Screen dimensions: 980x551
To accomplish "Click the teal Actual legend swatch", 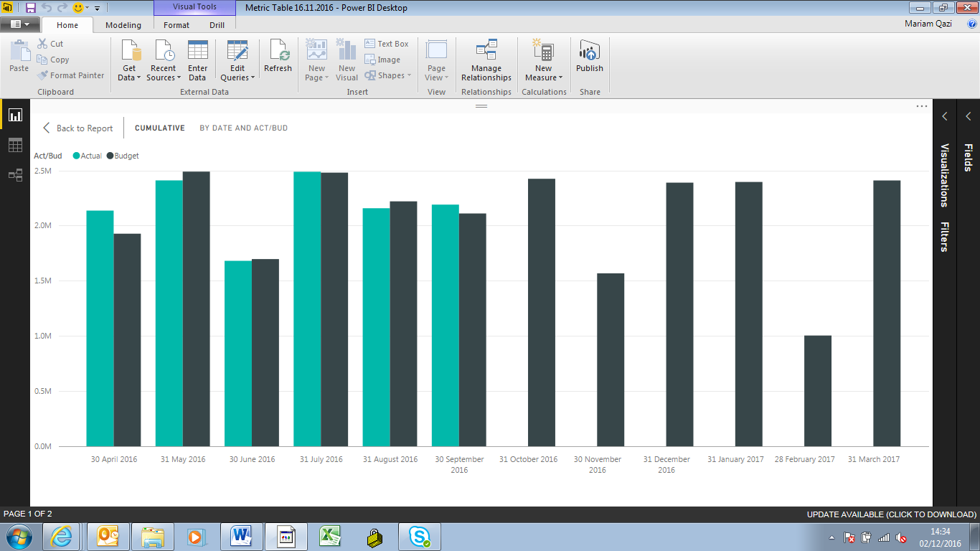I will pos(77,156).
